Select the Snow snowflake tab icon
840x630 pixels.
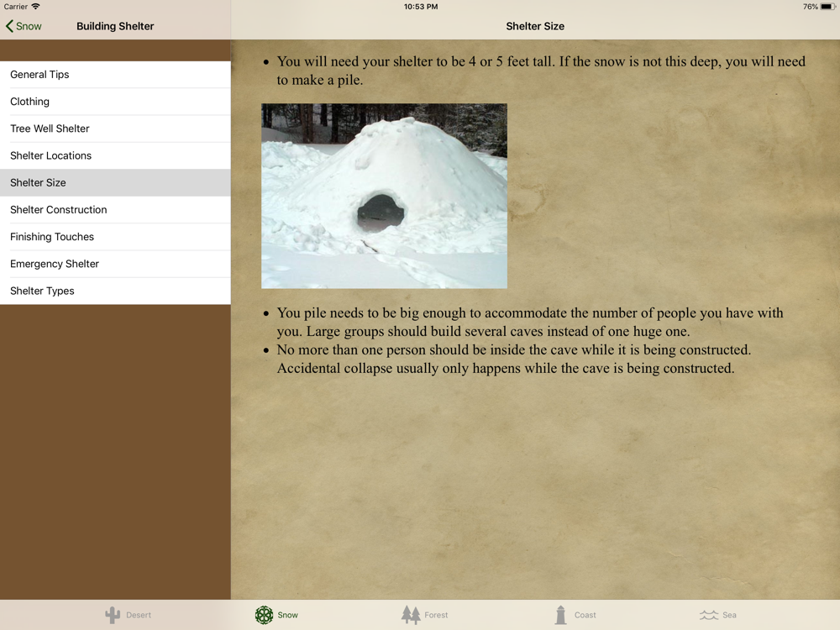264,615
